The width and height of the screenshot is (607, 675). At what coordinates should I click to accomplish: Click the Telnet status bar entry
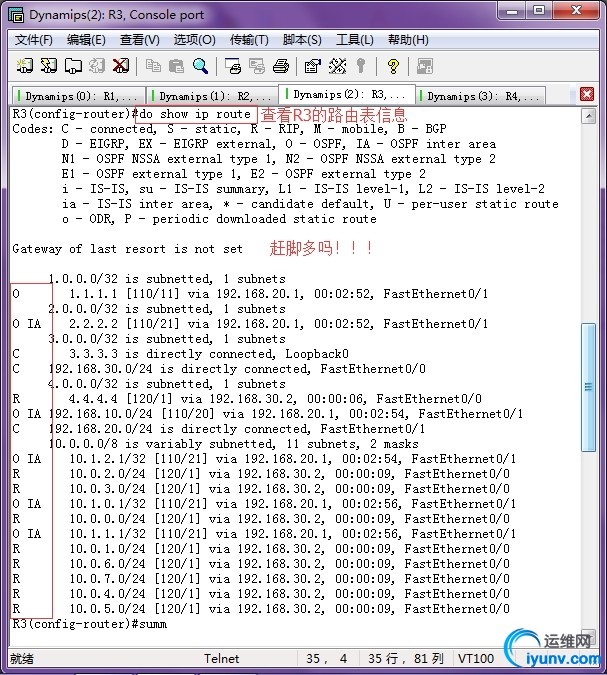[x=221, y=659]
